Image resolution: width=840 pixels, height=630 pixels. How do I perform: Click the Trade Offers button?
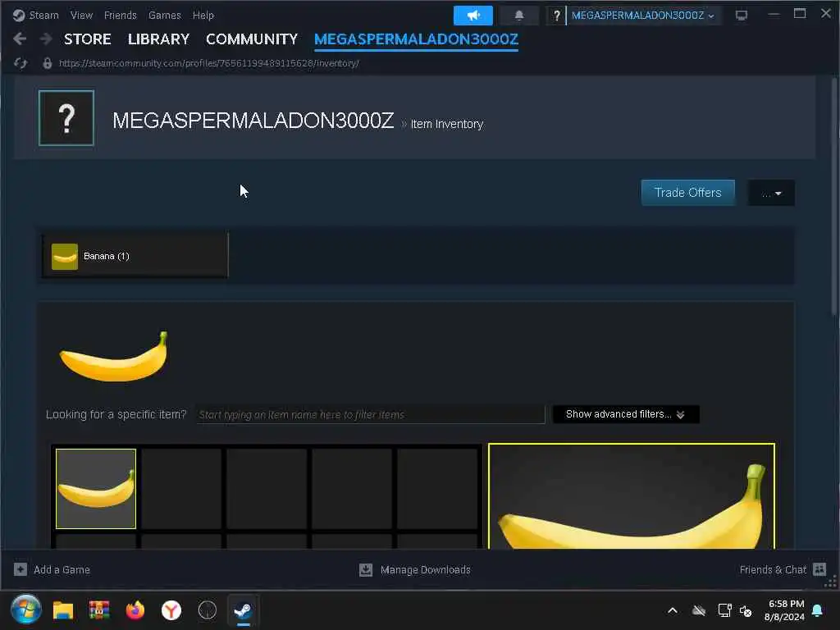coord(688,193)
